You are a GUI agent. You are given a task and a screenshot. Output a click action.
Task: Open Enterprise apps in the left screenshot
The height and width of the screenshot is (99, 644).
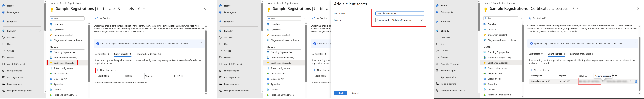point(14,71)
